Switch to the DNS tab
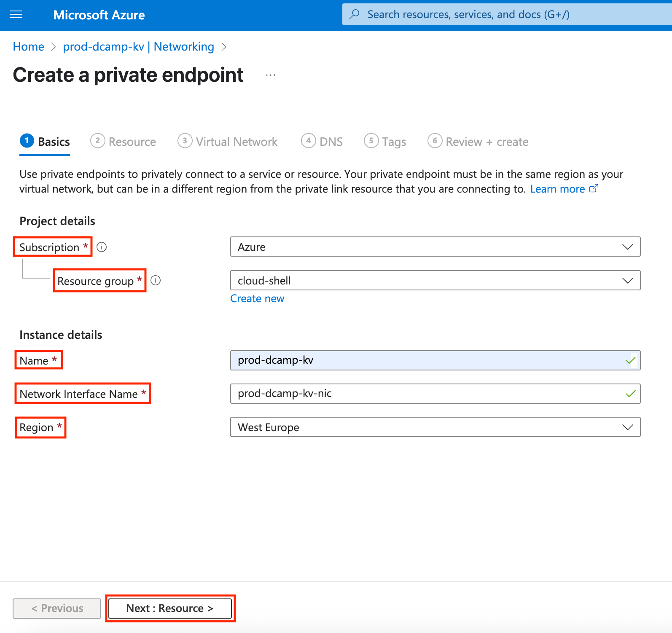 point(322,142)
